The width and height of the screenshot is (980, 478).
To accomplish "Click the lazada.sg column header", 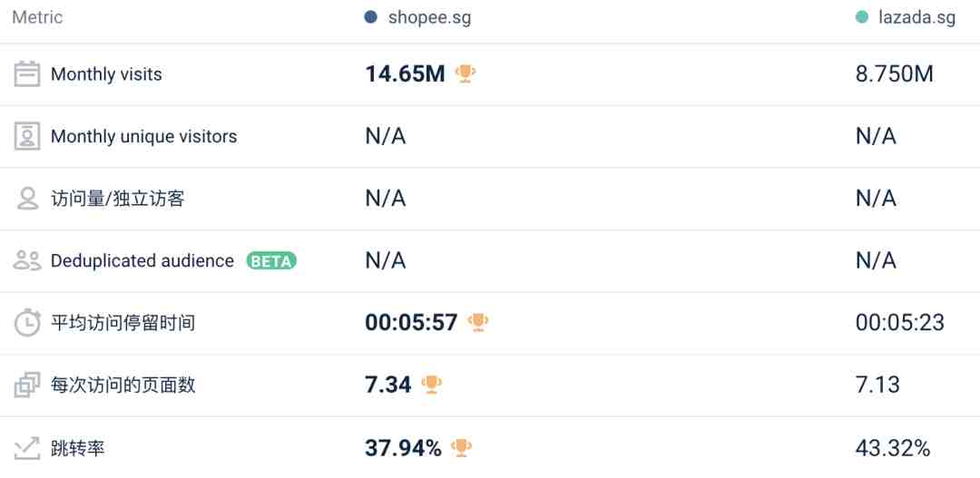I will (x=917, y=17).
